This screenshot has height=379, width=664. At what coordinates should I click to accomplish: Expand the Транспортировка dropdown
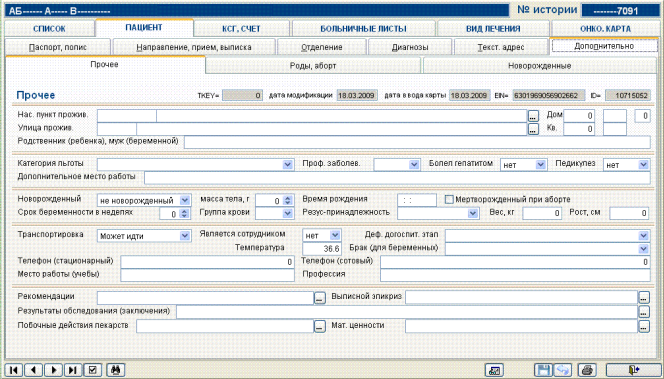pyautogui.click(x=185, y=236)
